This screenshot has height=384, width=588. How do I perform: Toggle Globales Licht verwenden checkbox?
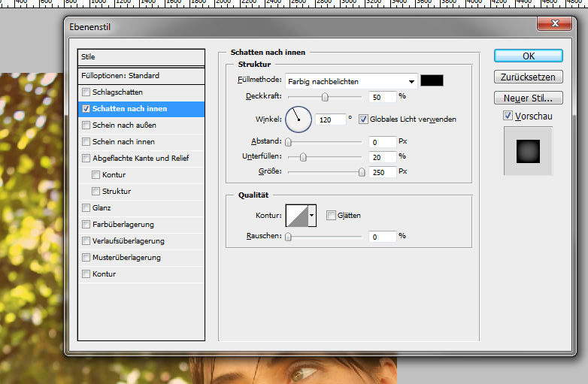(x=363, y=119)
